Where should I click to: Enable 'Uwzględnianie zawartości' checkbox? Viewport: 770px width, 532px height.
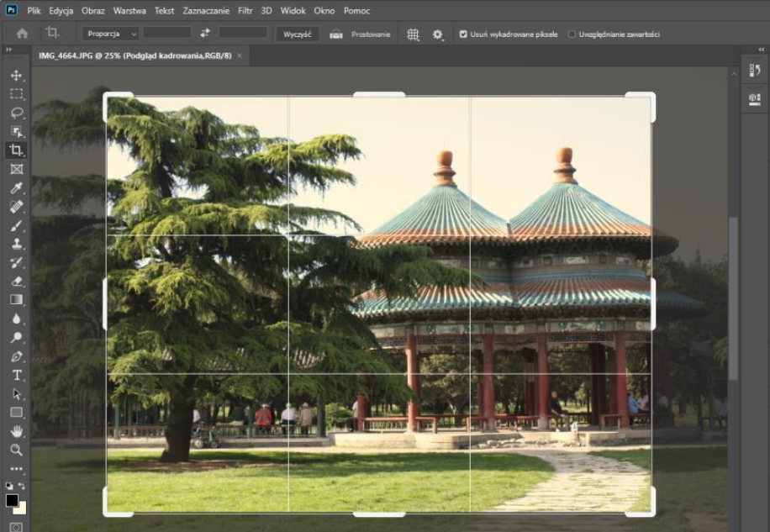pos(572,34)
